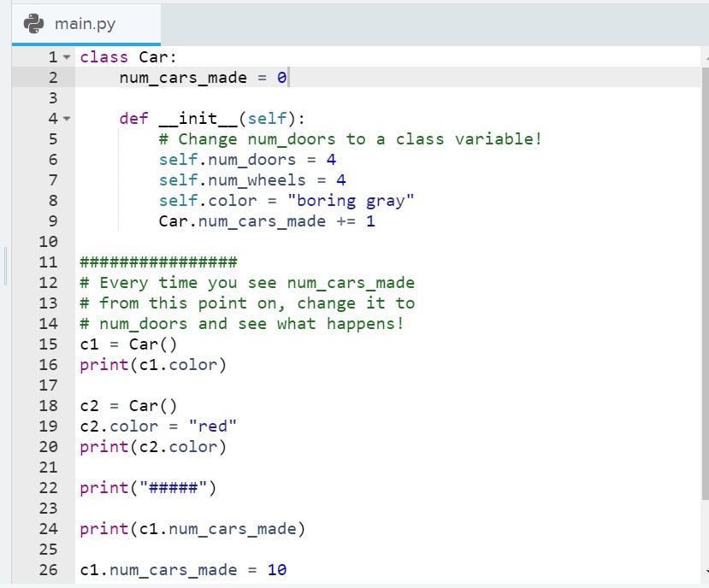Switch to the main.py tab
The width and height of the screenshot is (709, 588).
86,24
